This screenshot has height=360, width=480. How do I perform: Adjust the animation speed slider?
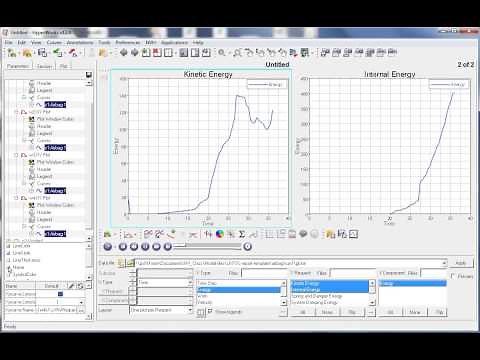pyautogui.click(x=207, y=246)
